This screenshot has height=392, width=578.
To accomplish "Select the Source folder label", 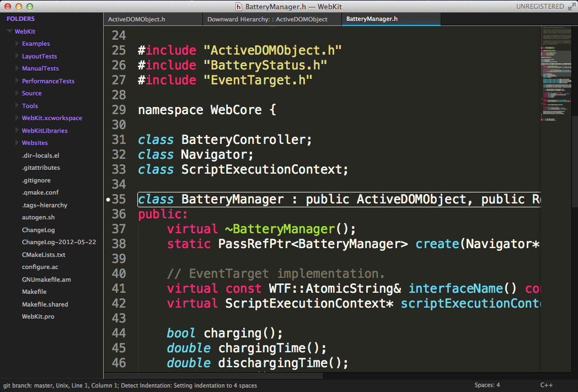I will (31, 93).
